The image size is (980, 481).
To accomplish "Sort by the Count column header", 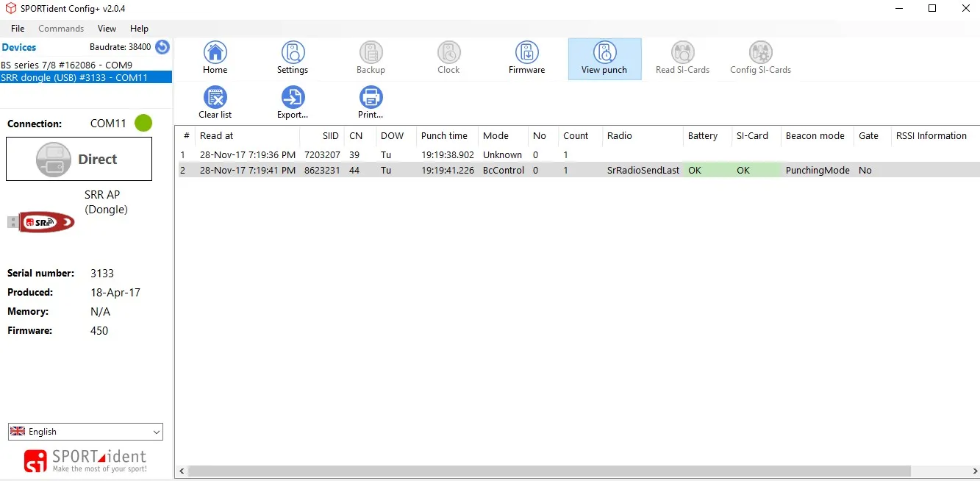I will point(580,136).
